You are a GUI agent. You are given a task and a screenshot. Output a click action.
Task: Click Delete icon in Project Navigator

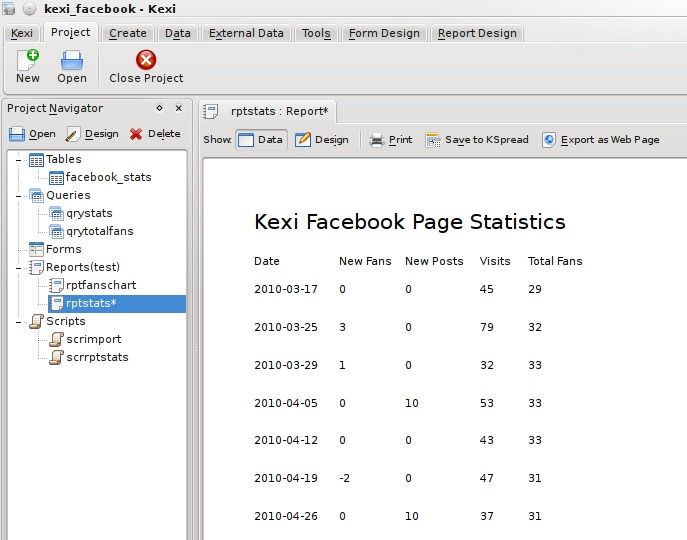pos(136,134)
